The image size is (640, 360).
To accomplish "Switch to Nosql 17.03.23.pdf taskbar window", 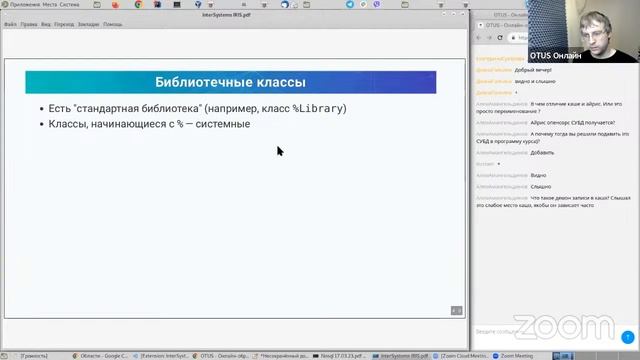I will pyautogui.click(x=340, y=356).
